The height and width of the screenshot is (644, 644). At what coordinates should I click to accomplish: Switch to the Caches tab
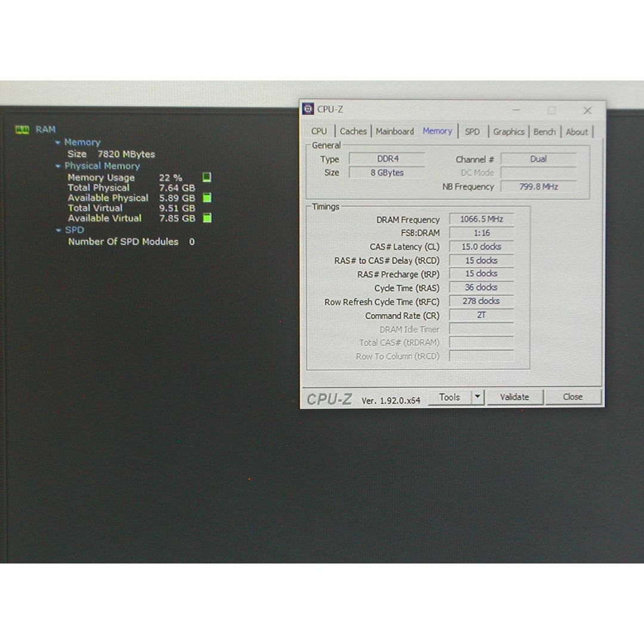353,131
